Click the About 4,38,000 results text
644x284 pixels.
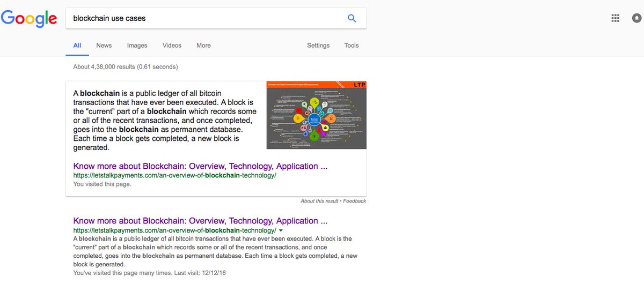pos(126,67)
